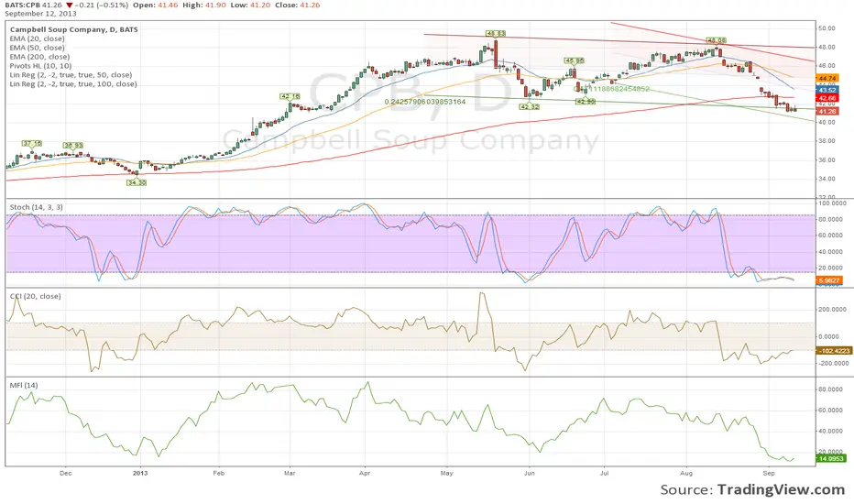Click the Stoch (14, 3, 3) label
This screenshot has height=504, width=854.
point(36,207)
